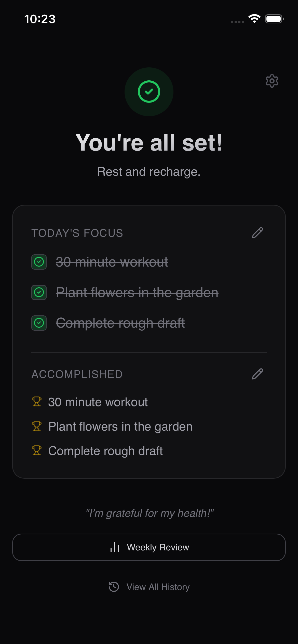Screen dimensions: 298x644
Task: Open the pencil edit icon for Today's Focus
Action: 258,233
